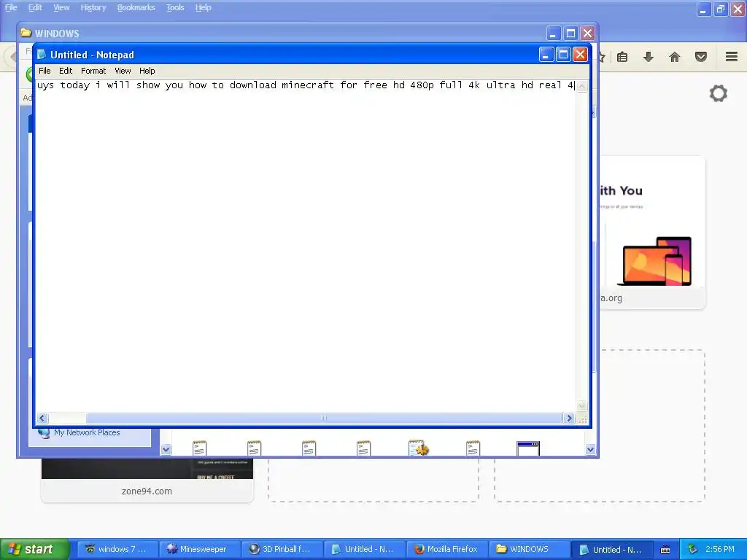Open Notepad Help menu

[147, 71]
